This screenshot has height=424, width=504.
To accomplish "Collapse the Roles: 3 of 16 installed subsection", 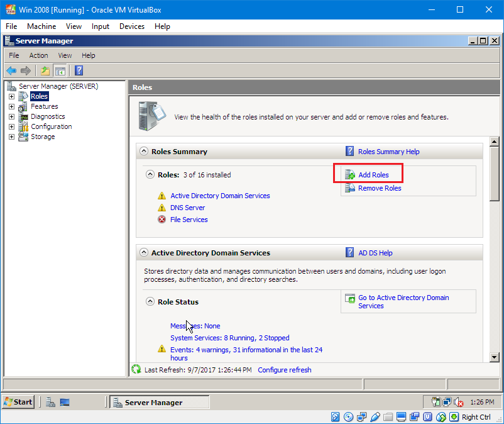I will point(150,174).
